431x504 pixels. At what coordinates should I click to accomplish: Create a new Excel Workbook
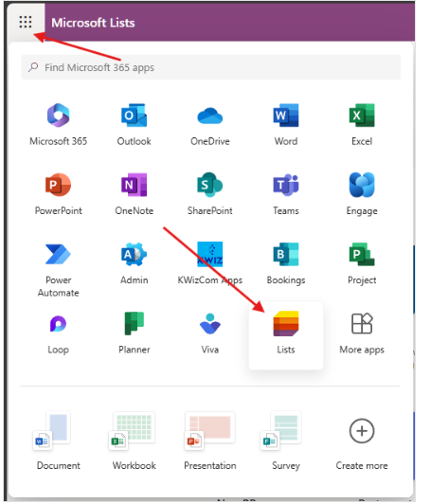(x=134, y=441)
